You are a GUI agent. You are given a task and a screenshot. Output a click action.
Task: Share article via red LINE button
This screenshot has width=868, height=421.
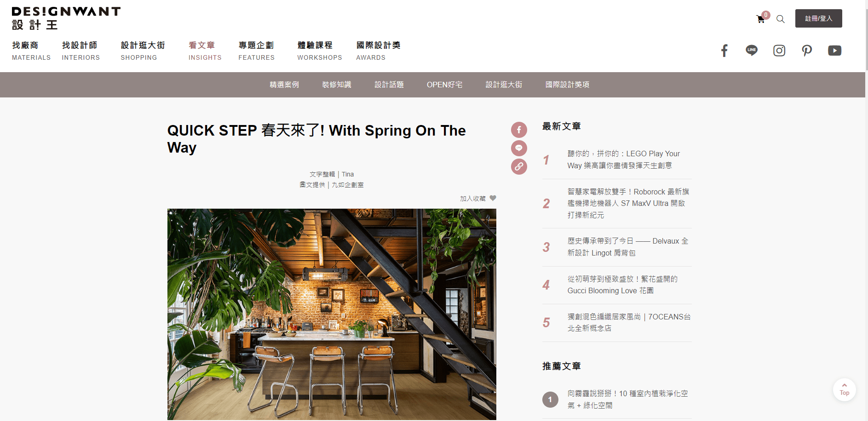point(519,148)
